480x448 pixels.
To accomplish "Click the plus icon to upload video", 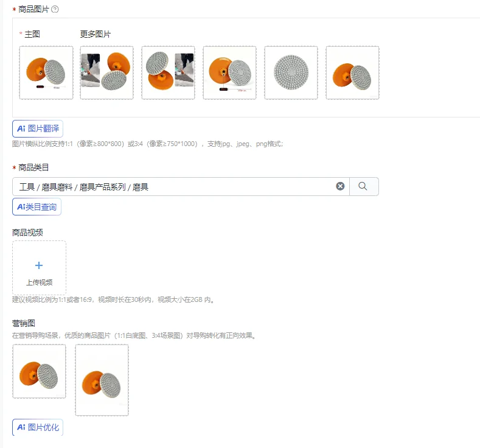I will coord(39,265).
